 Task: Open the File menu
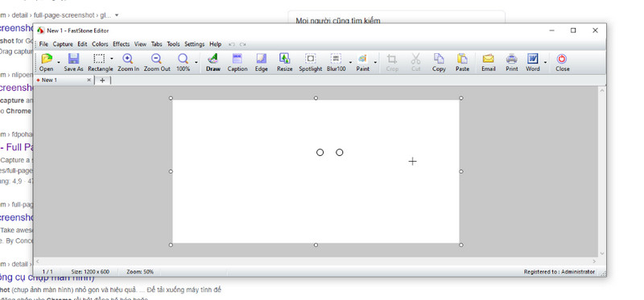point(43,44)
